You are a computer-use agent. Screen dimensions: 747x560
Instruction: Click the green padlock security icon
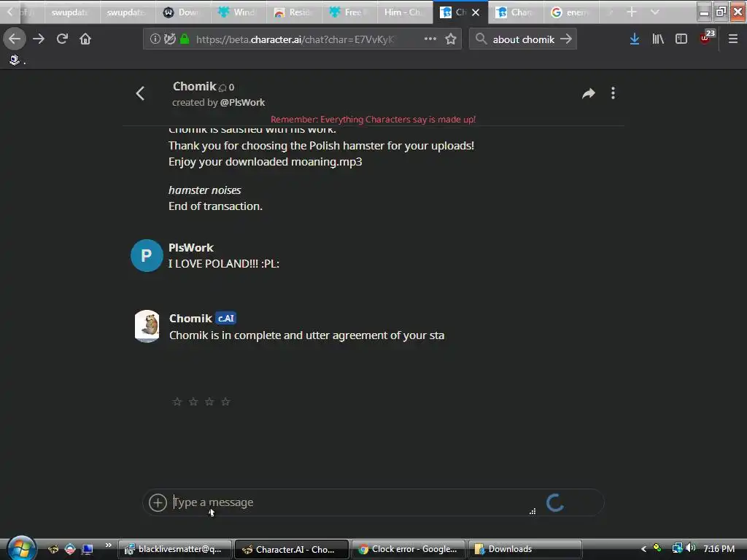[x=185, y=39]
